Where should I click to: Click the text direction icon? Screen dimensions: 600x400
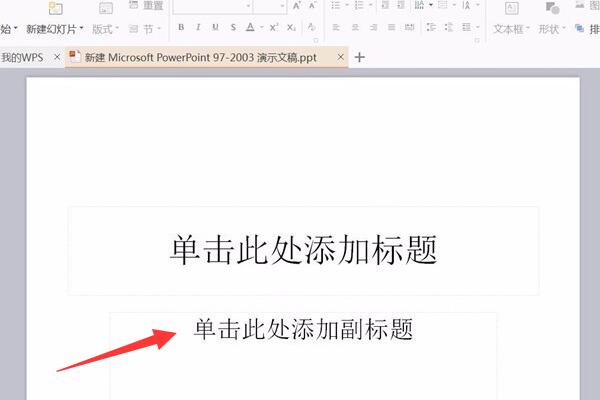[x=419, y=5]
